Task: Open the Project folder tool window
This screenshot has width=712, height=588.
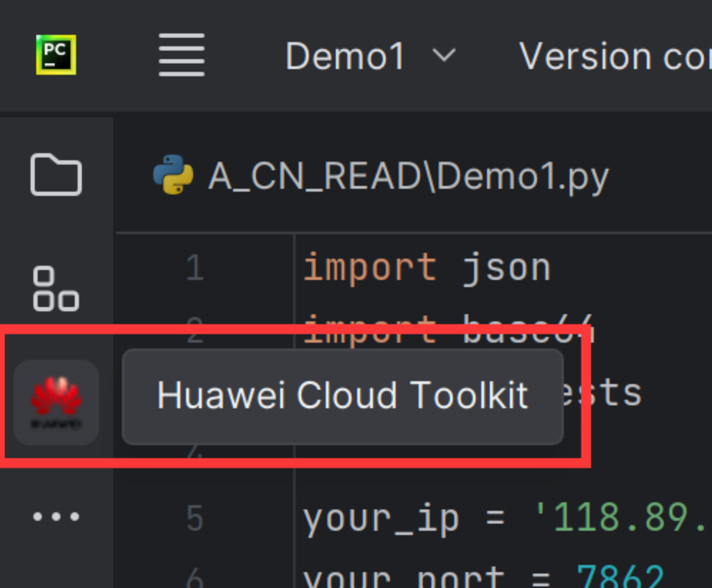Action: point(56,174)
